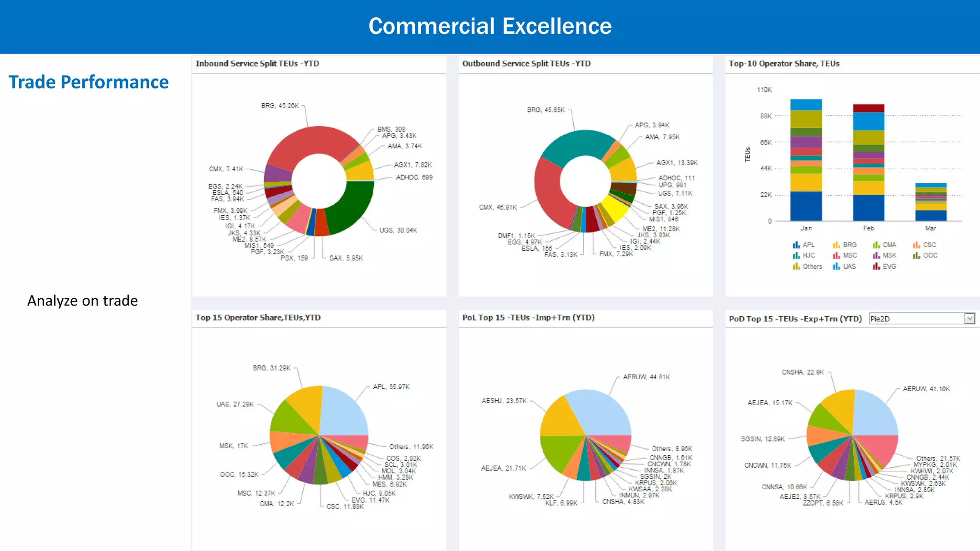Click the CSC legend bar icon

(x=916, y=245)
